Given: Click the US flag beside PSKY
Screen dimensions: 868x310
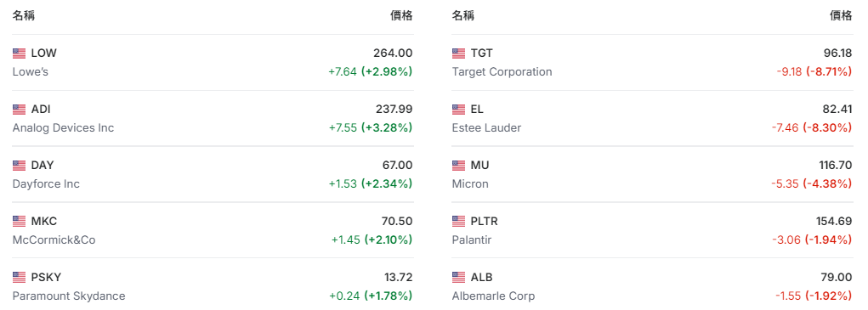Looking at the screenshot, I should tap(20, 278).
